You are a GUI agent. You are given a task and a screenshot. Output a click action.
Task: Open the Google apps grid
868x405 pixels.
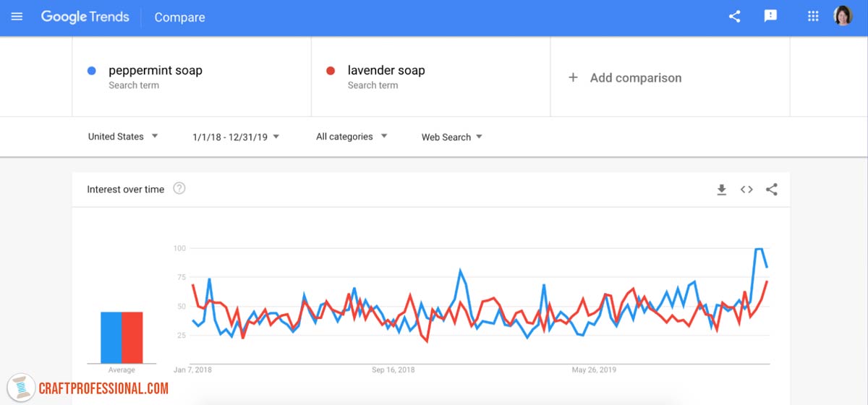pos(813,17)
